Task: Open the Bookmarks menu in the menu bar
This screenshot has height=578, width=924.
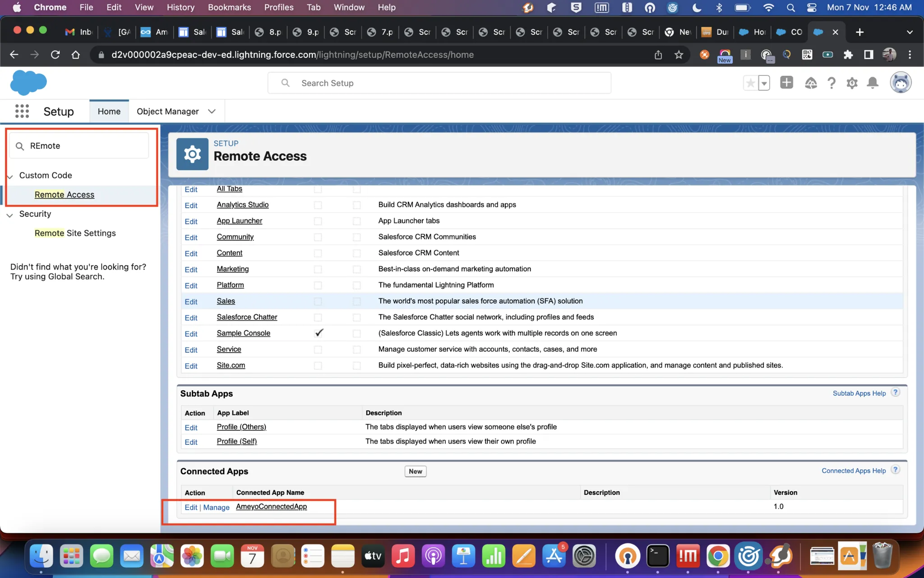Action: [x=229, y=7]
